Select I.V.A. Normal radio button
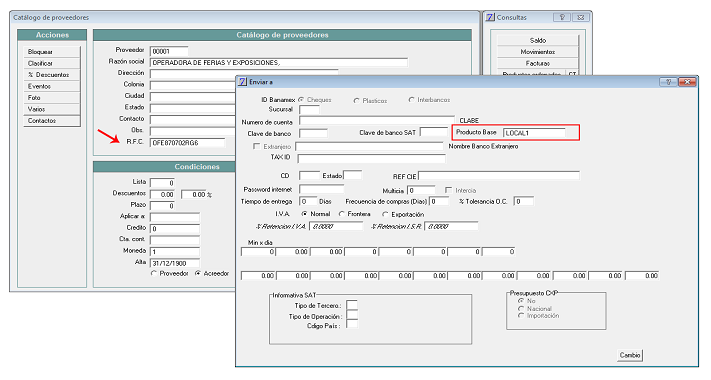The width and height of the screenshot is (711, 380). 304,214
